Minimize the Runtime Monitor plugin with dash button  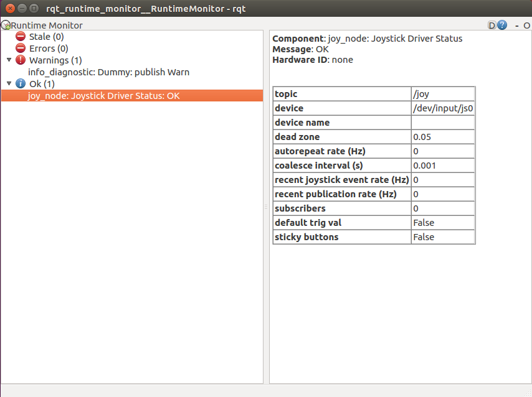[518, 26]
